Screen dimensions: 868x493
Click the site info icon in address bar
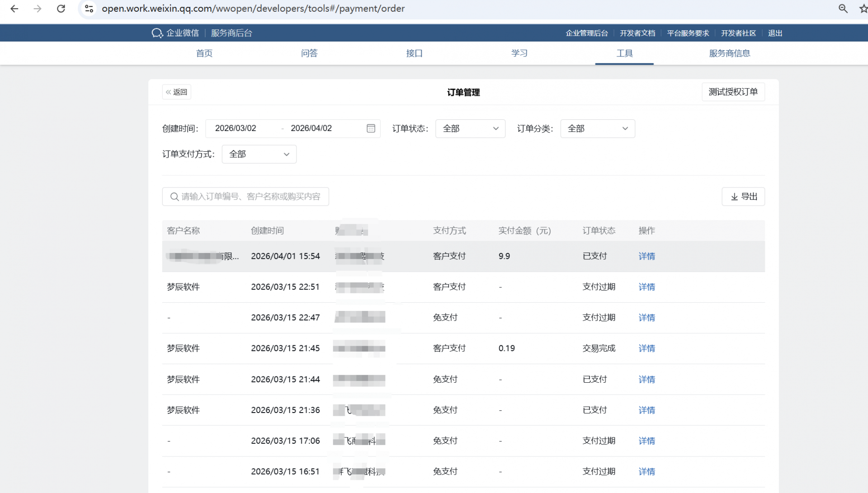pos(89,9)
